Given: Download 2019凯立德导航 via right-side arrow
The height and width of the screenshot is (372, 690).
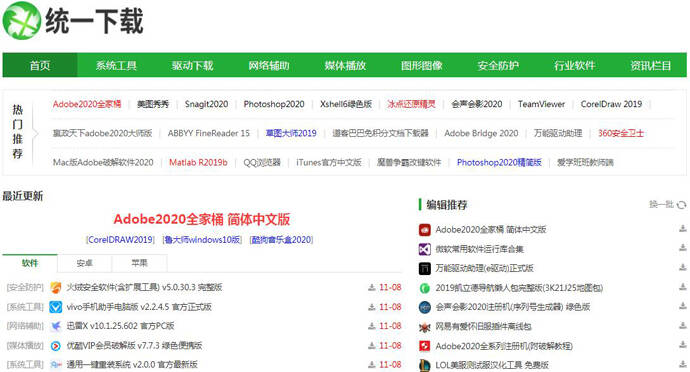Looking at the screenshot, I should pos(683,287).
